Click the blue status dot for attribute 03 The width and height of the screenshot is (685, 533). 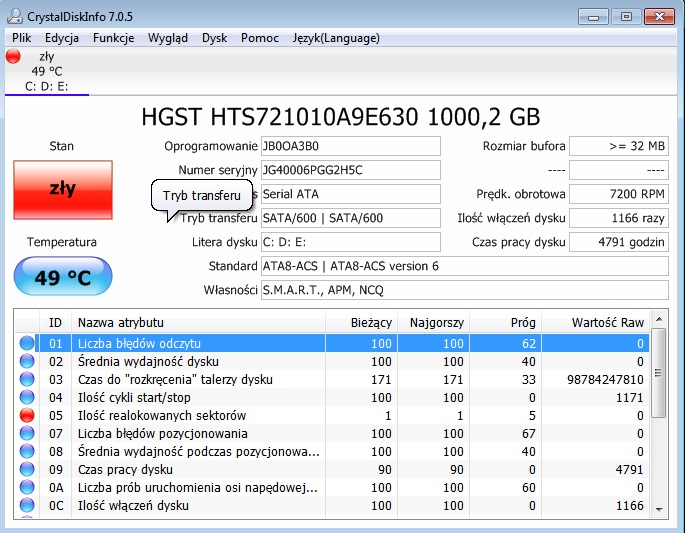[27, 379]
